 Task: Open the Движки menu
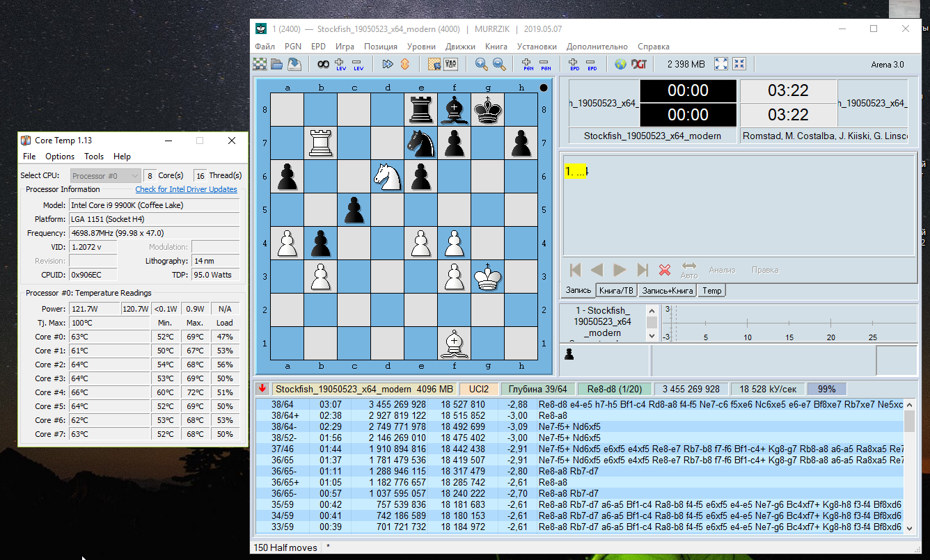461,47
